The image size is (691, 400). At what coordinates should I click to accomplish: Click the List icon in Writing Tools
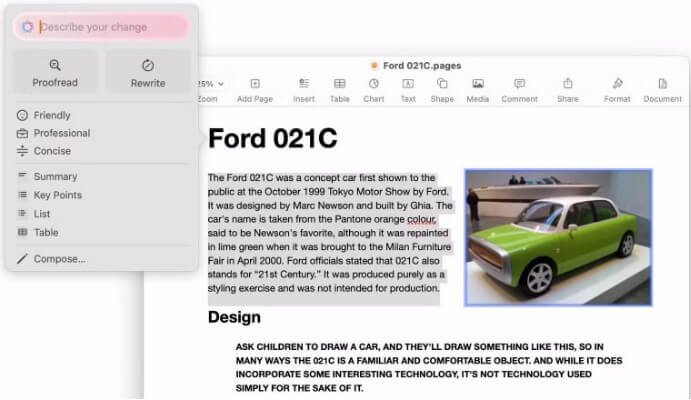(x=22, y=213)
